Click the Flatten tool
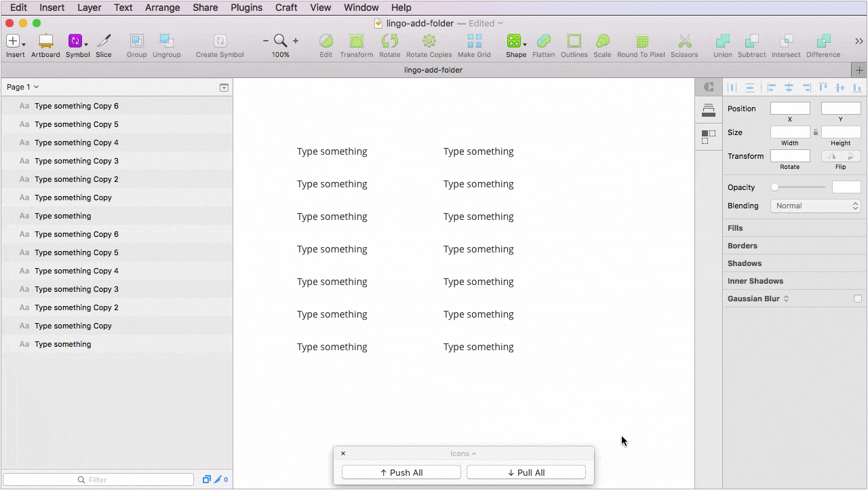The image size is (868, 490). tap(543, 41)
